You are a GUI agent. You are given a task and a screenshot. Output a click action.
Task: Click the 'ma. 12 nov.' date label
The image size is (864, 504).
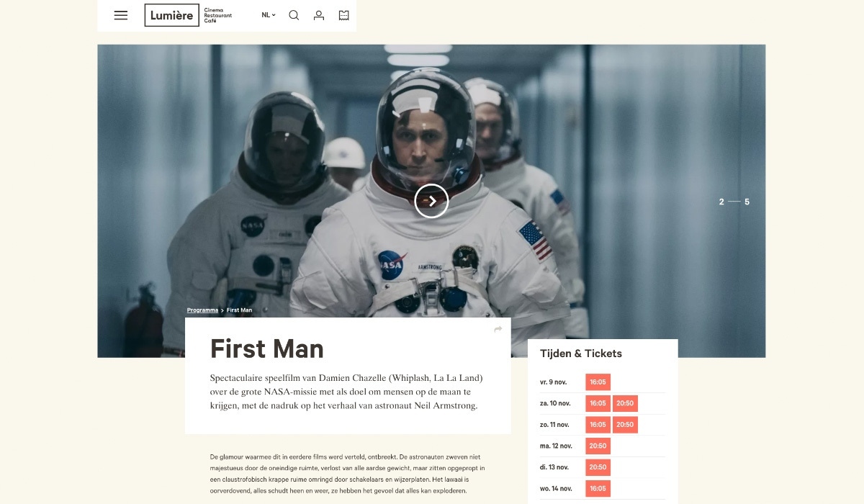click(x=556, y=446)
